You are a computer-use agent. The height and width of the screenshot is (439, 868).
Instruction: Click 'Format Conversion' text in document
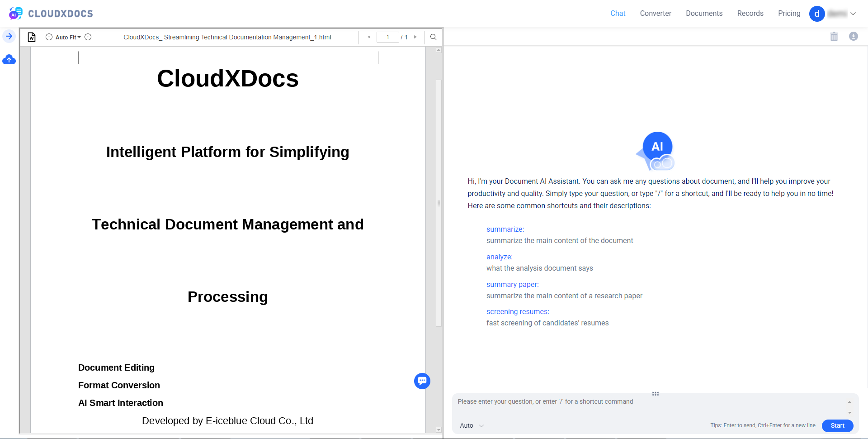[119, 385]
